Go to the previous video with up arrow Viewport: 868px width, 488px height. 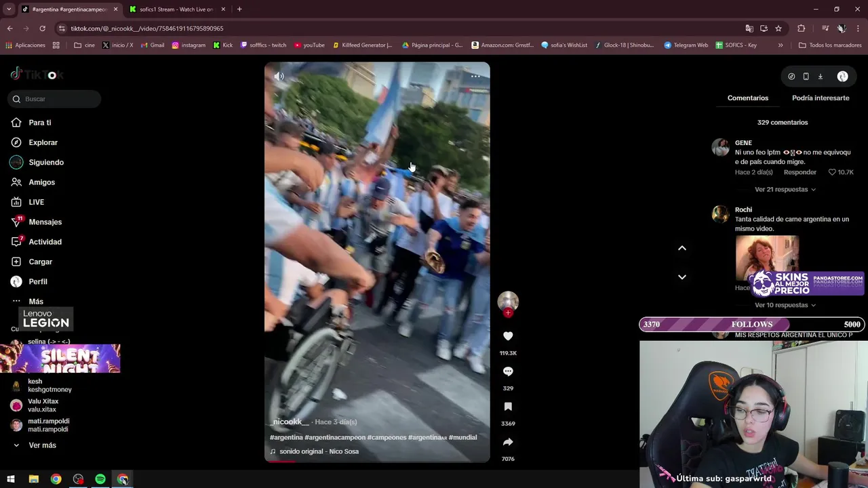point(682,248)
